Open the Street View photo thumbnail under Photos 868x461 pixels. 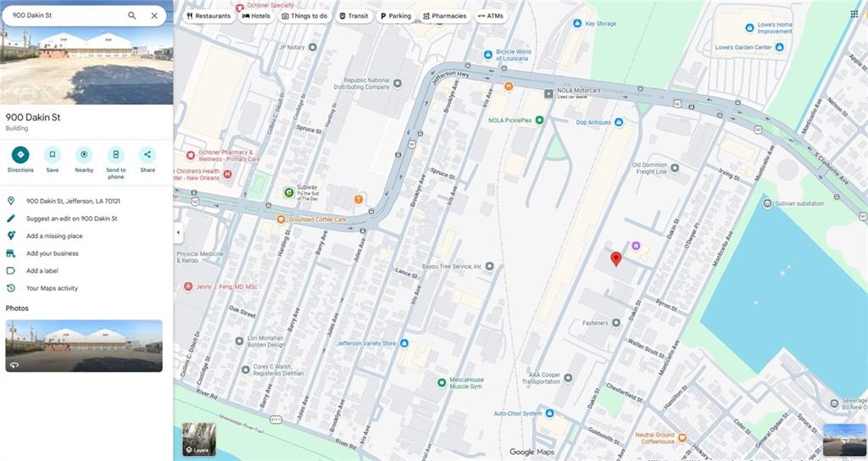[x=84, y=345]
